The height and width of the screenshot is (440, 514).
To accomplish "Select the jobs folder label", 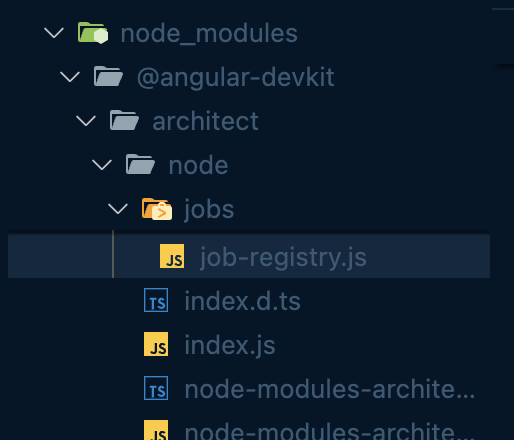I will pos(209,209).
